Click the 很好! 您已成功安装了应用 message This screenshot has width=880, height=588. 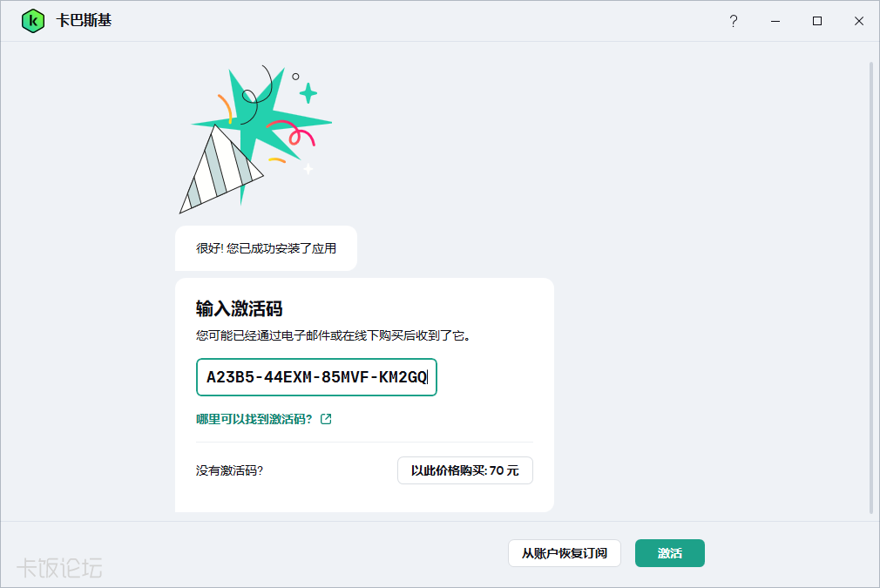coord(266,248)
